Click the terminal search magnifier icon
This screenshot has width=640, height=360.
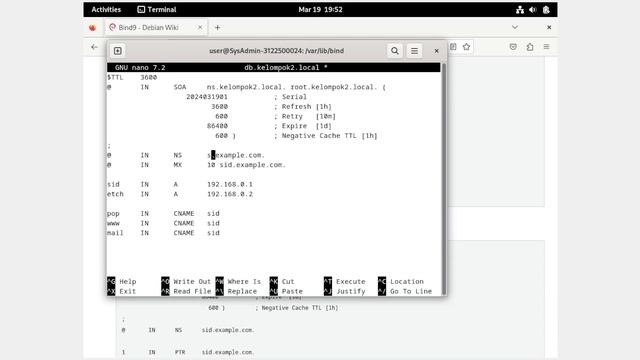pos(395,51)
